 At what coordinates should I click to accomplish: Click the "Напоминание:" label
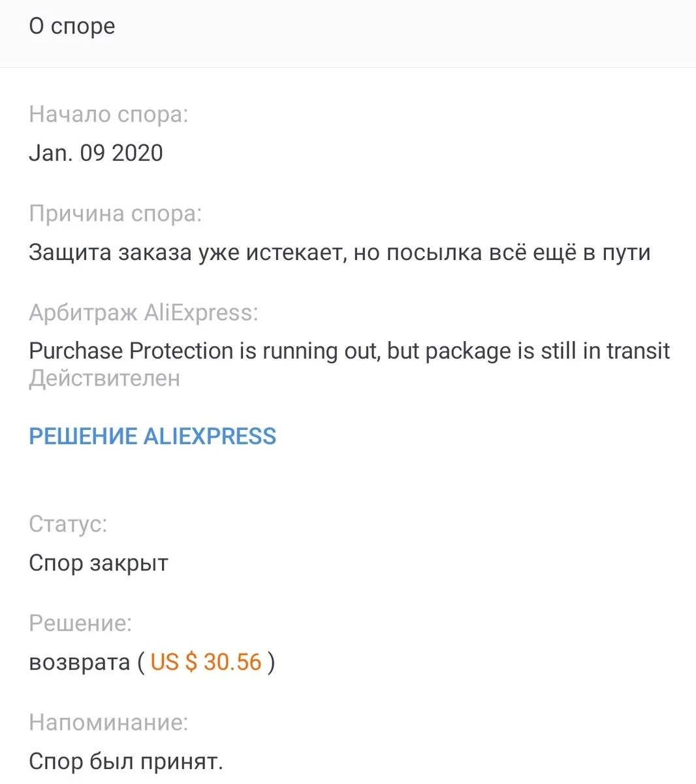108,723
